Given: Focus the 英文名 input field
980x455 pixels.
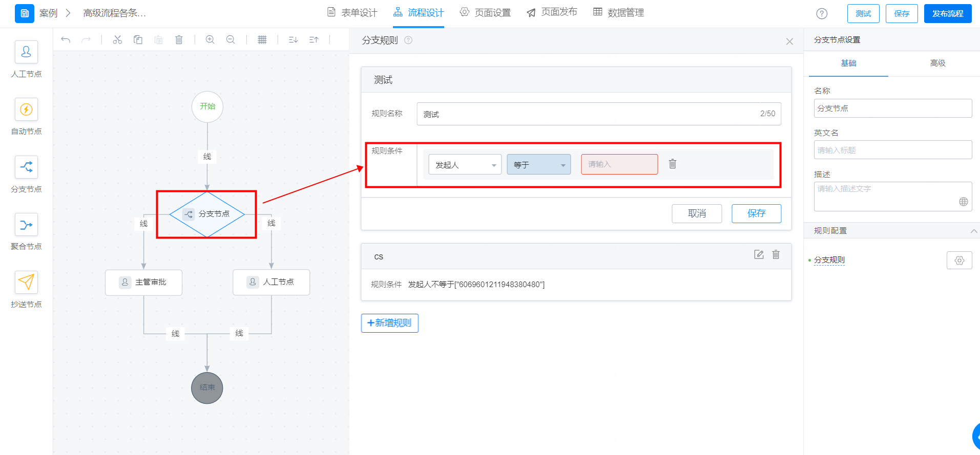Looking at the screenshot, I should (893, 150).
